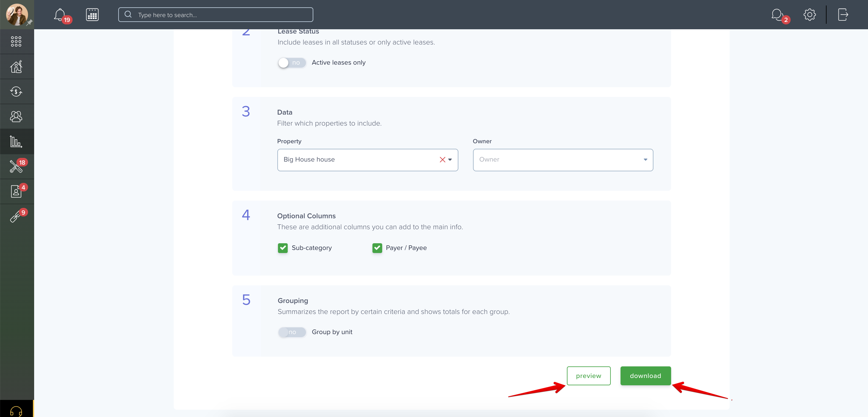Toggle the Active leases only switch
Image resolution: width=868 pixels, height=417 pixels.
click(x=292, y=63)
